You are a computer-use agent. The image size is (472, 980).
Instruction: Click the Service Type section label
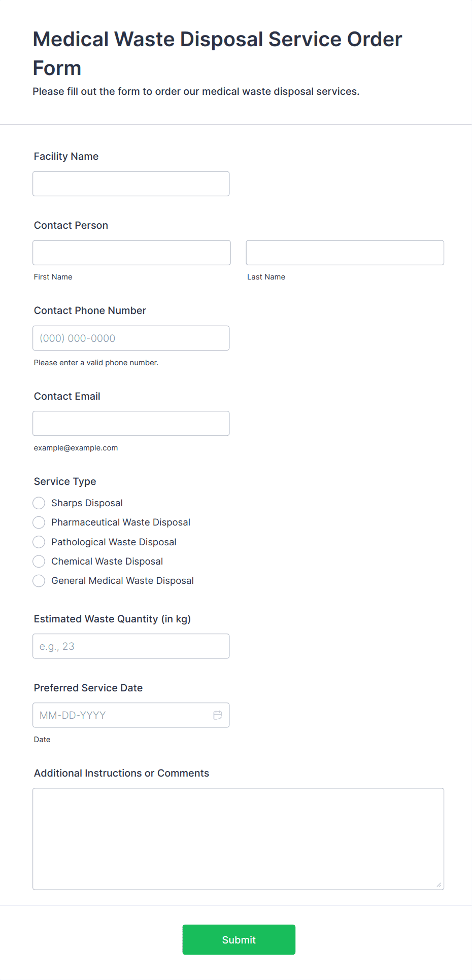pyautogui.click(x=65, y=481)
